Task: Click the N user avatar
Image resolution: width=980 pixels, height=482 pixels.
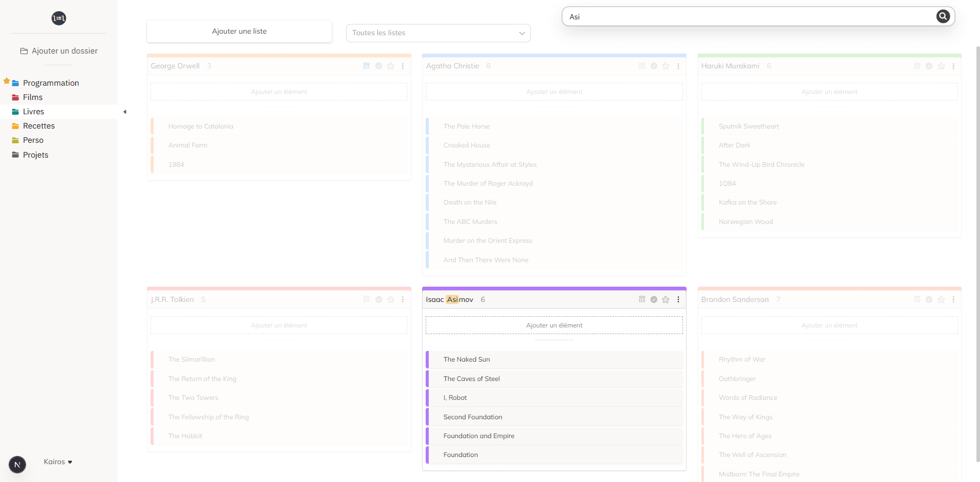Action: (17, 465)
